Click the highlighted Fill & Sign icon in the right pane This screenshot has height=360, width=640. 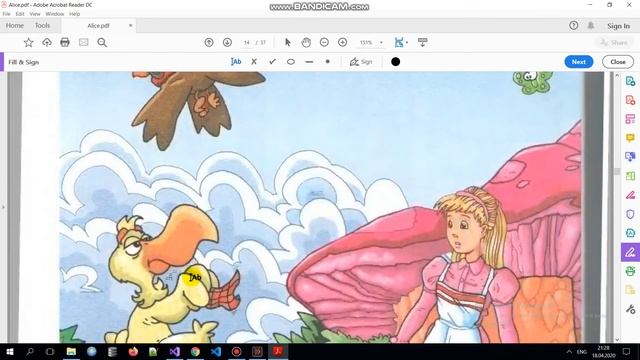(x=630, y=252)
